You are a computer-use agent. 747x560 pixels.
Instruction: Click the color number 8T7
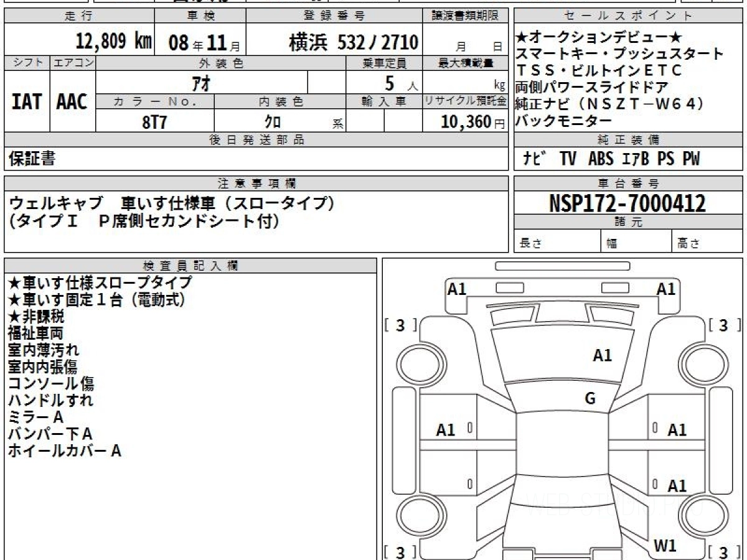pyautogui.click(x=154, y=122)
